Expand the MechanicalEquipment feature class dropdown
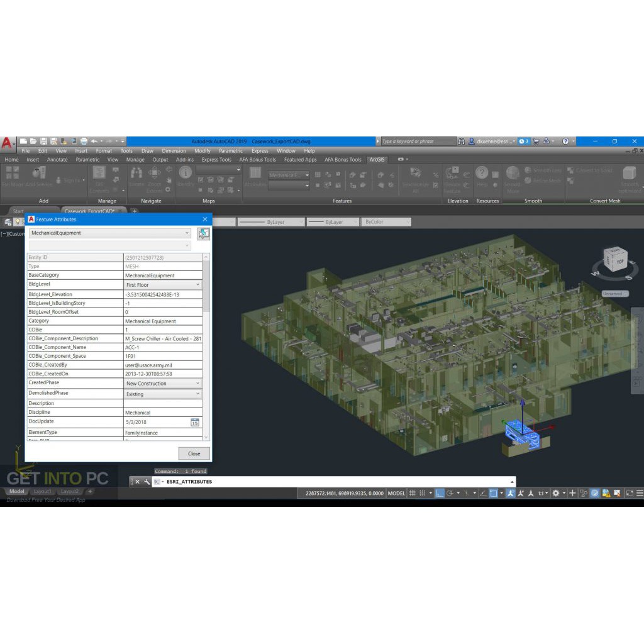Viewport: 644px width, 644px height. point(187,233)
